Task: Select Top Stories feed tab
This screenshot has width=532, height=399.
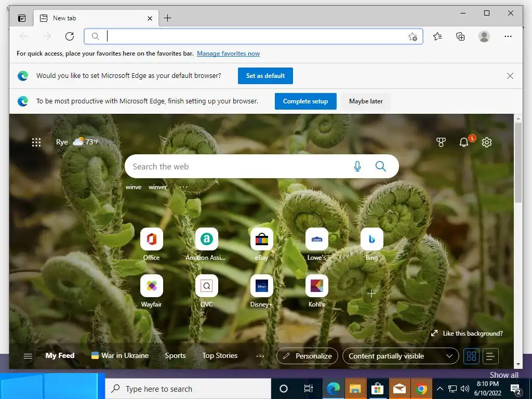Action: point(220,355)
